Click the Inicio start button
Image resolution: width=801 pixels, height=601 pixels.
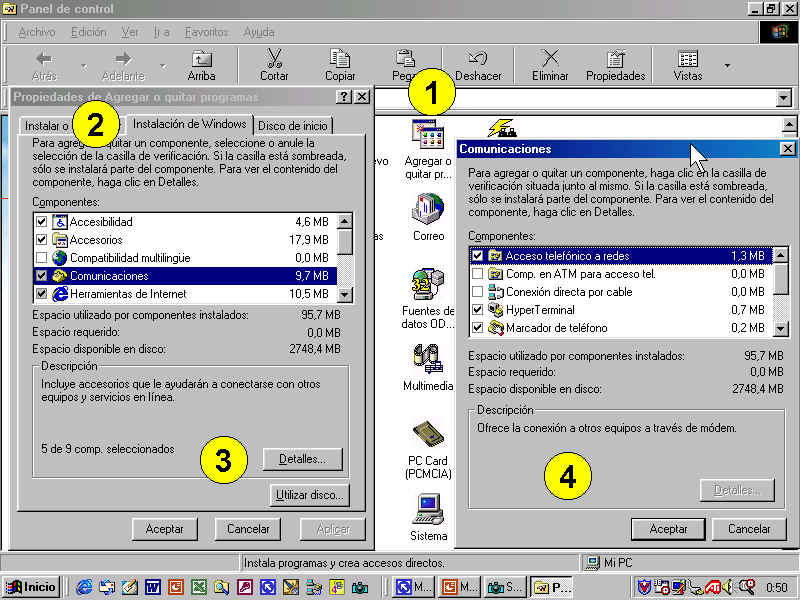click(x=32, y=587)
